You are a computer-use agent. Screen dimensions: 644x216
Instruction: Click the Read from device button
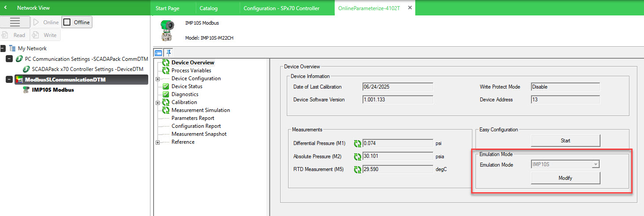(14, 35)
